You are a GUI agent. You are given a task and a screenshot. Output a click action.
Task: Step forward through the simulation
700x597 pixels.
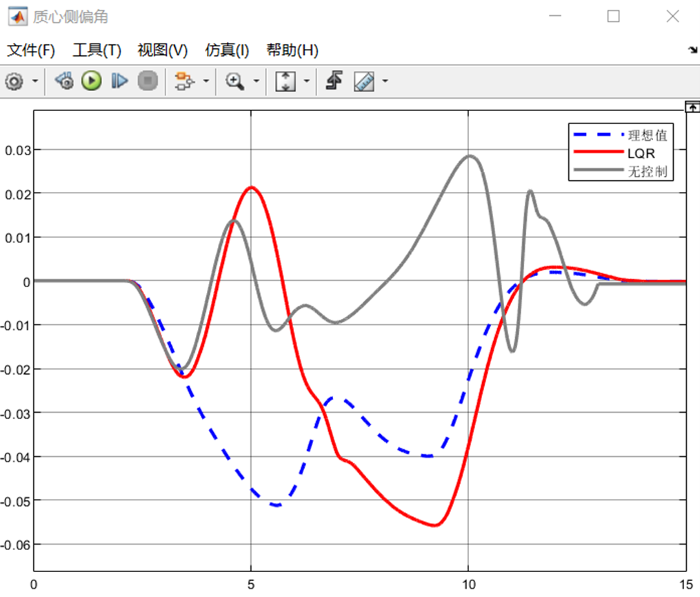tap(119, 81)
